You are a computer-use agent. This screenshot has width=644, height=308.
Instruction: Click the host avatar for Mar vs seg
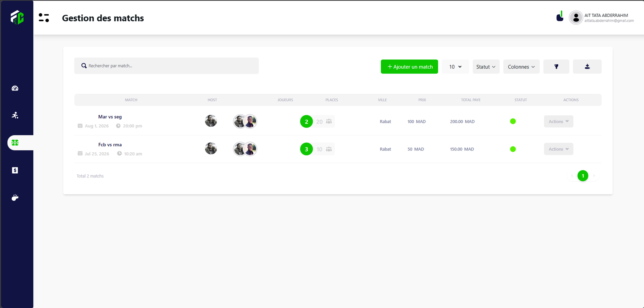tap(211, 121)
